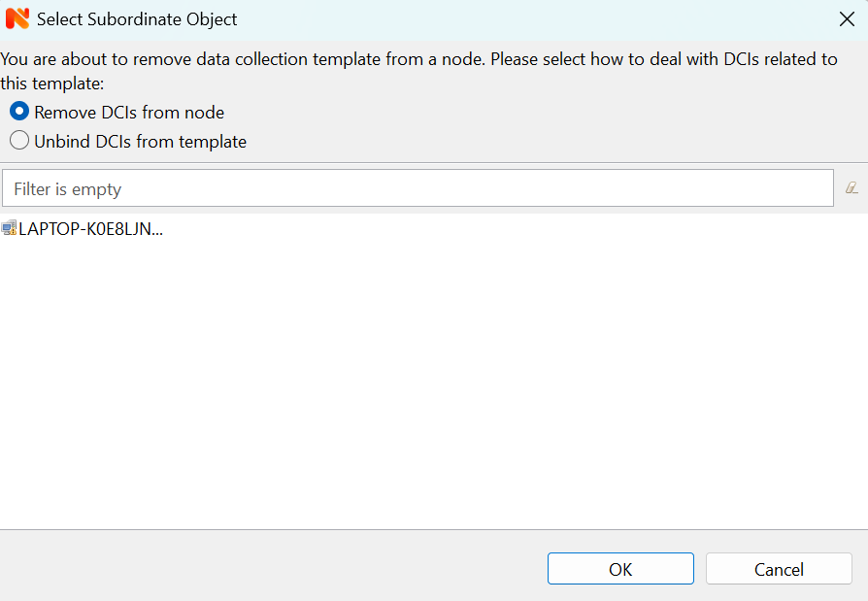The image size is (868, 601).
Task: Clear the filter with the eraser icon
Action: point(851,188)
